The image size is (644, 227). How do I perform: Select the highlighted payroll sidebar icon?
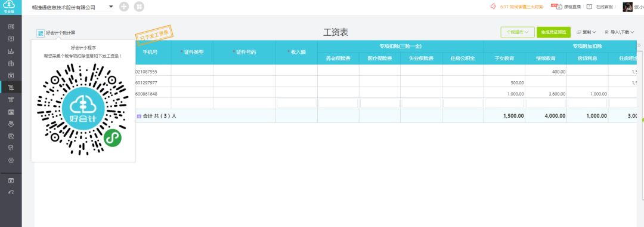11,87
